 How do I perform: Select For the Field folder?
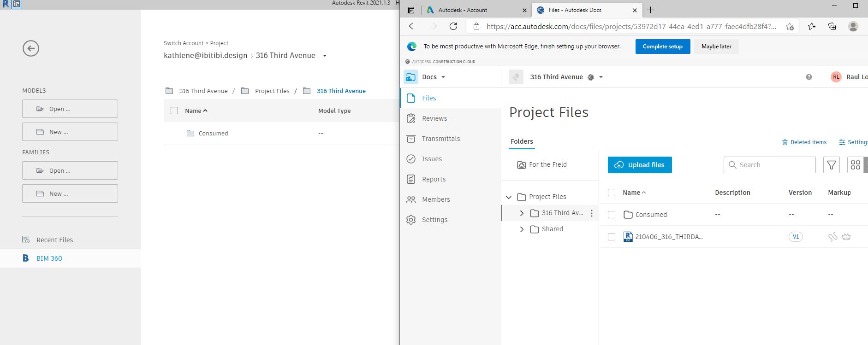coord(542,164)
